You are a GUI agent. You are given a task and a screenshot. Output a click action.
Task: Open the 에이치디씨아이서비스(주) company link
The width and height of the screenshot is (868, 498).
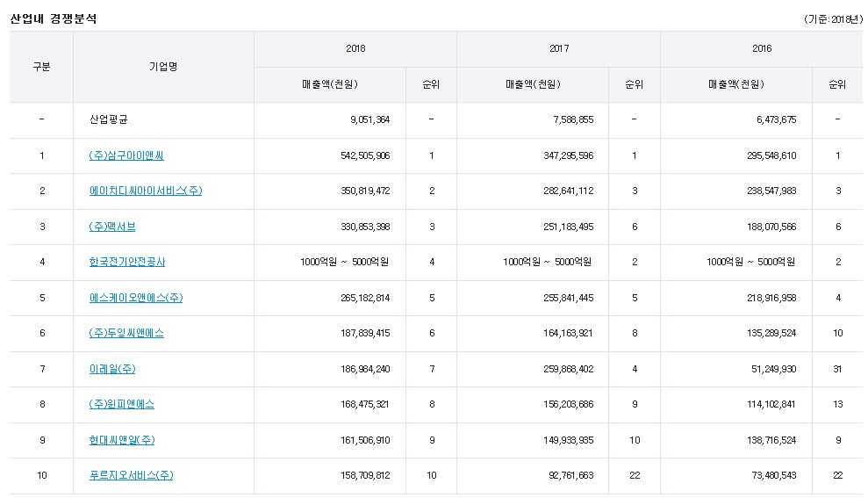[146, 191]
